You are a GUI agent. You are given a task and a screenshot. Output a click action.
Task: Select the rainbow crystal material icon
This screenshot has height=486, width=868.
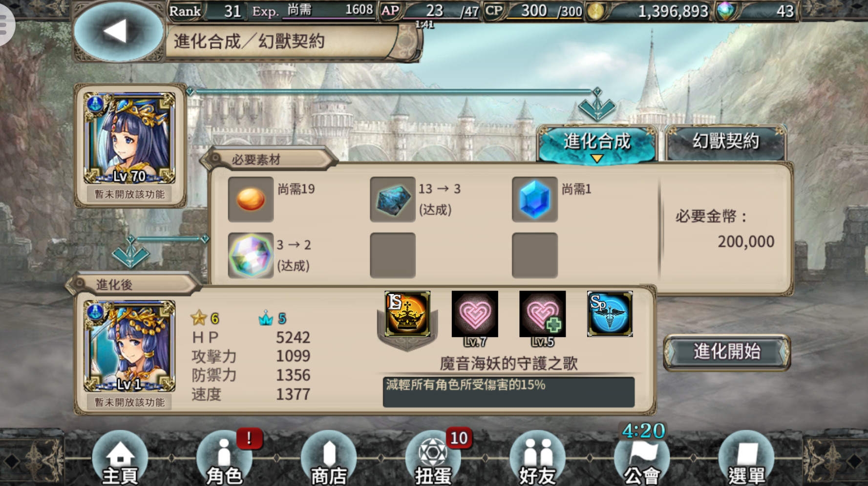point(251,255)
